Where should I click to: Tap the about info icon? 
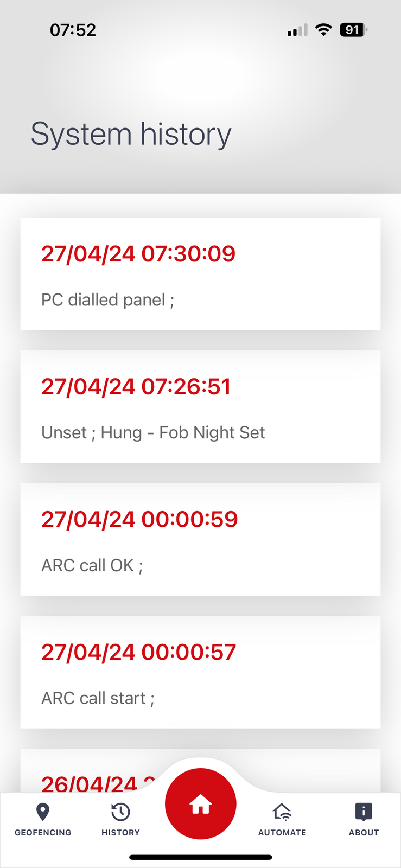[x=364, y=812]
